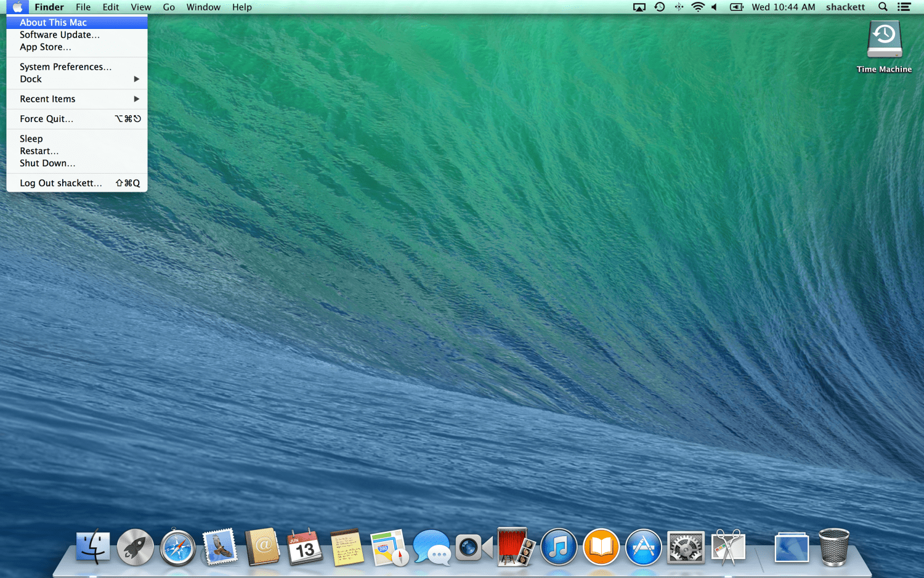Choose System Preferences from Apple menu

[x=65, y=67]
